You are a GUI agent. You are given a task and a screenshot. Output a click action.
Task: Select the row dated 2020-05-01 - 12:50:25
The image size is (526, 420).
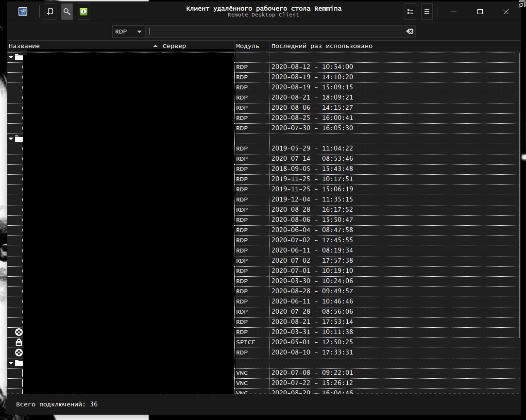264,342
